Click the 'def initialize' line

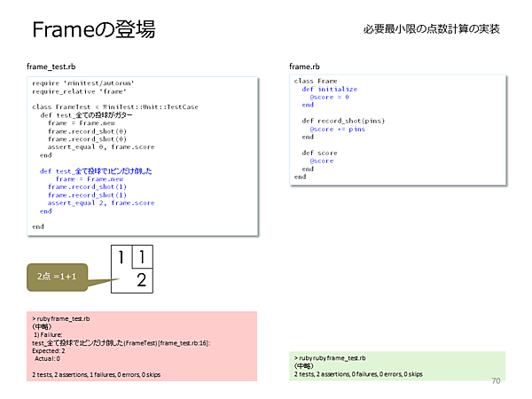(x=330, y=90)
